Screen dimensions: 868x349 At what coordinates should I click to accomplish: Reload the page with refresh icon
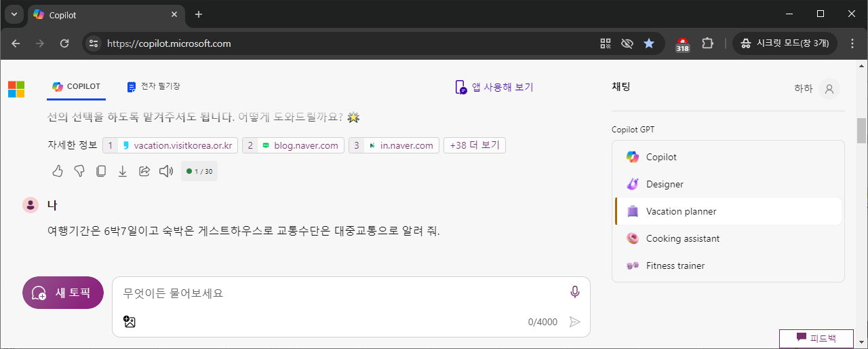[64, 43]
